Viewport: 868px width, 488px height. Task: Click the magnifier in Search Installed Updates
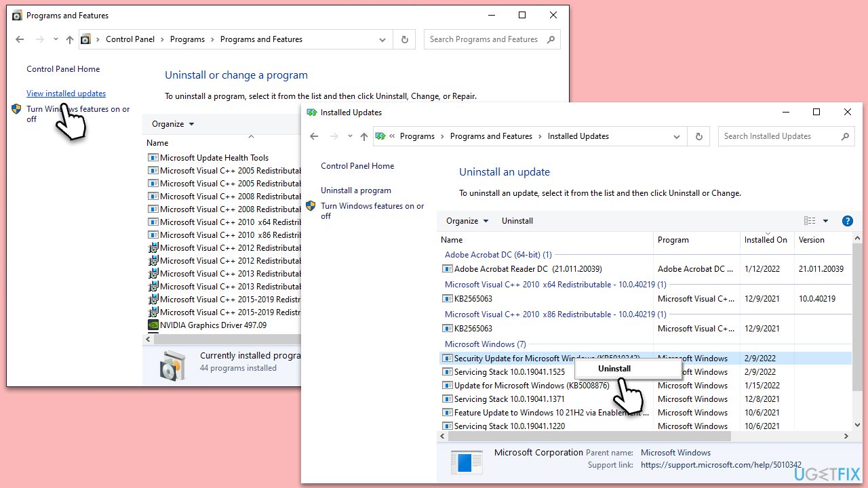845,136
